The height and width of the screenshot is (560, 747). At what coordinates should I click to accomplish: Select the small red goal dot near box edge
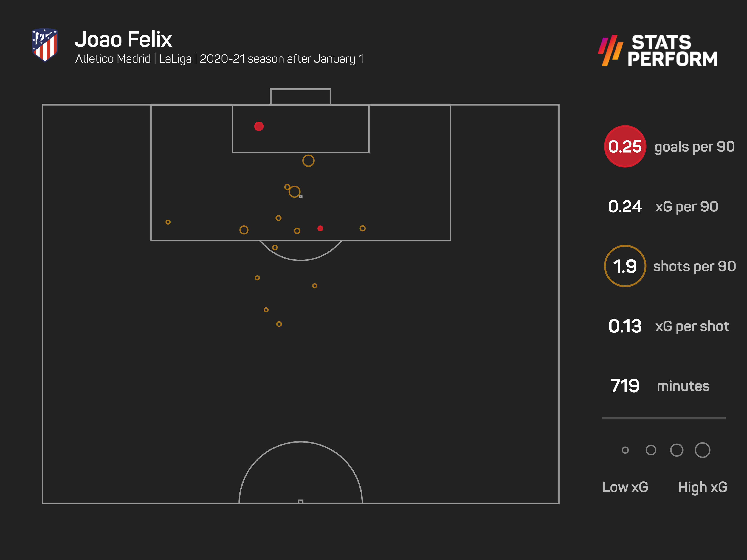[x=320, y=228]
